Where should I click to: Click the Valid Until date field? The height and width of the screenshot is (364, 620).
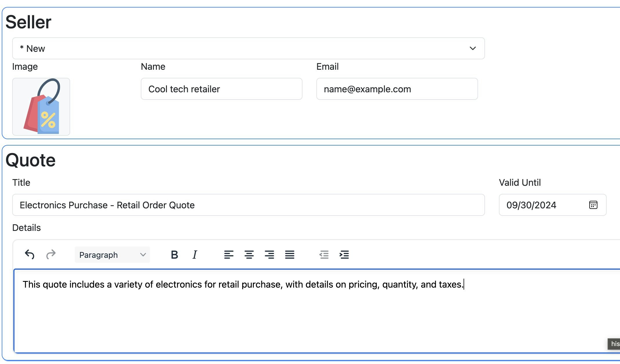539,205
